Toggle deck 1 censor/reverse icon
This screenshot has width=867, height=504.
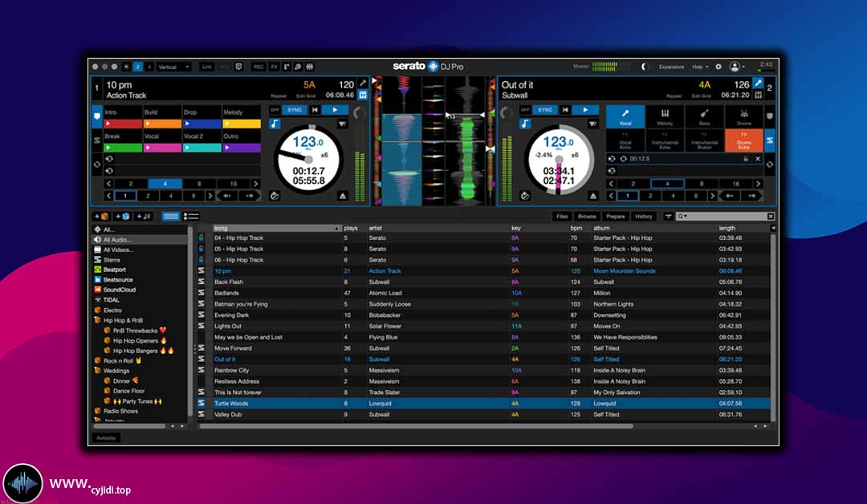pyautogui.click(x=275, y=196)
